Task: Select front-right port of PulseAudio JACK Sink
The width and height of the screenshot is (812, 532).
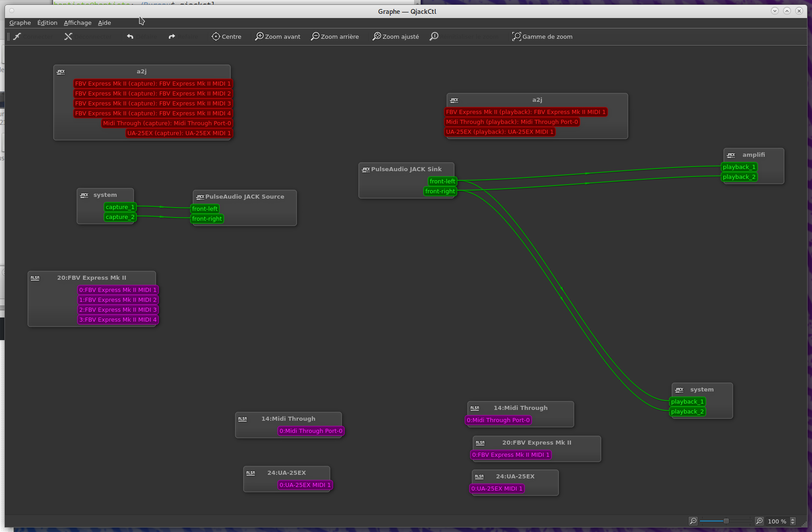Action: (x=440, y=191)
